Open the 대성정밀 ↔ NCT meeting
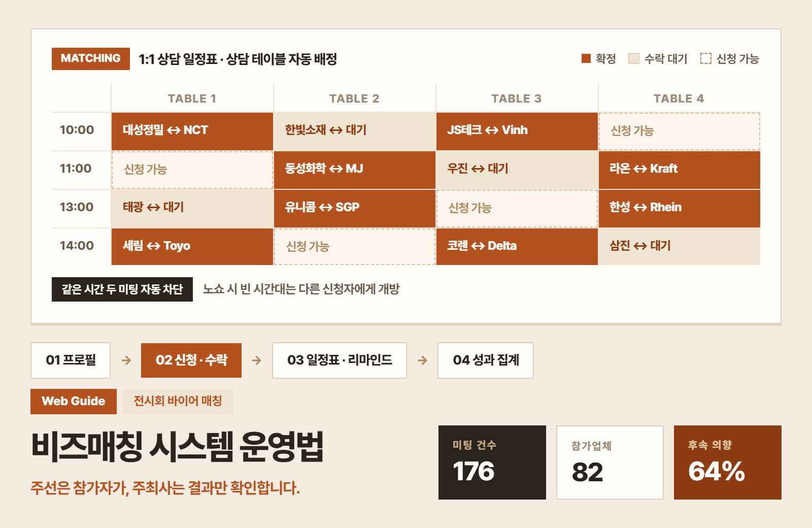Screen dimensions: 812x528 192,131
